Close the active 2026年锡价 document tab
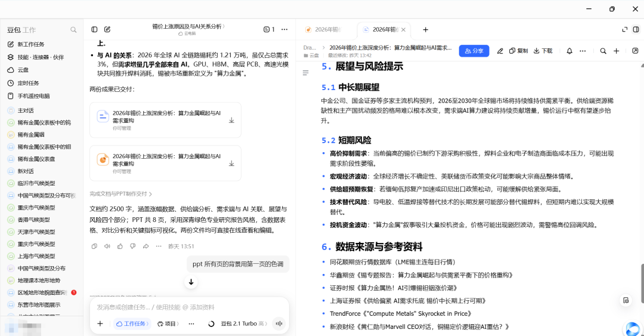 pyautogui.click(x=403, y=30)
